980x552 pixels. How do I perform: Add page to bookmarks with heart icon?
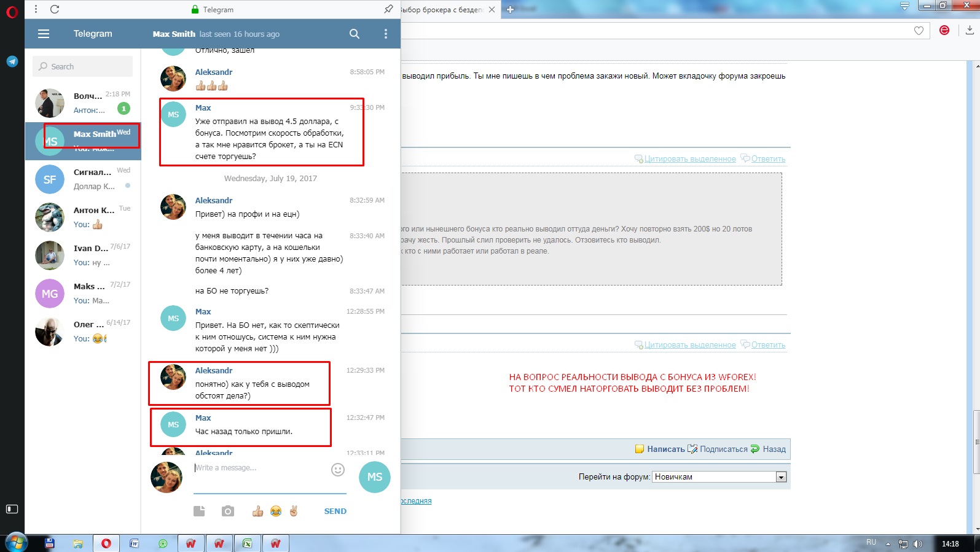pos(919,31)
